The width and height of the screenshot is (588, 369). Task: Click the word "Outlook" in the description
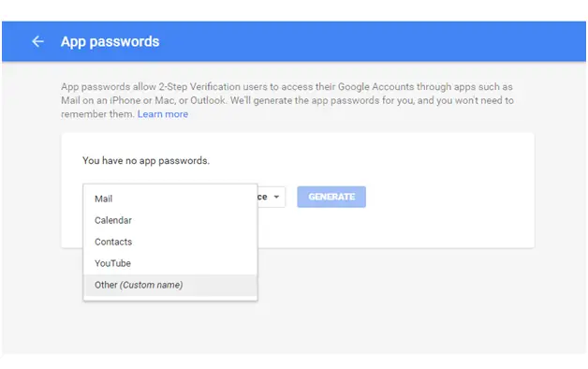point(208,100)
